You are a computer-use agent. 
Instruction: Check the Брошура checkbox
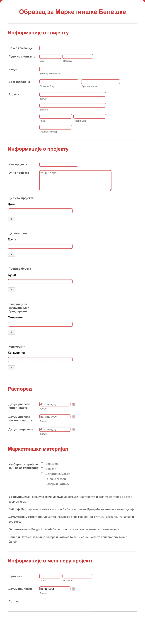point(42,464)
